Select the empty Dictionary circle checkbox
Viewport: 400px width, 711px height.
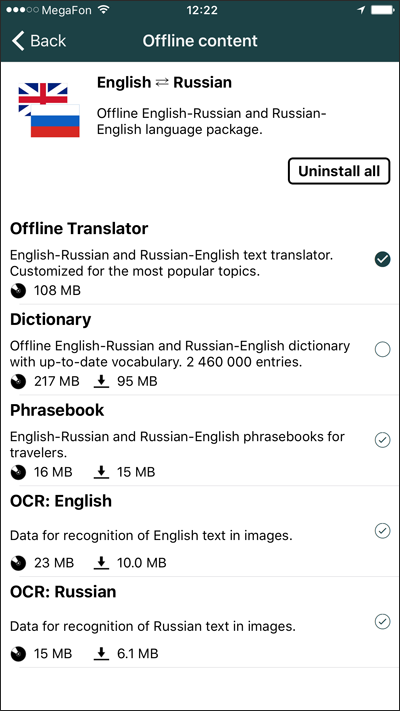click(383, 350)
